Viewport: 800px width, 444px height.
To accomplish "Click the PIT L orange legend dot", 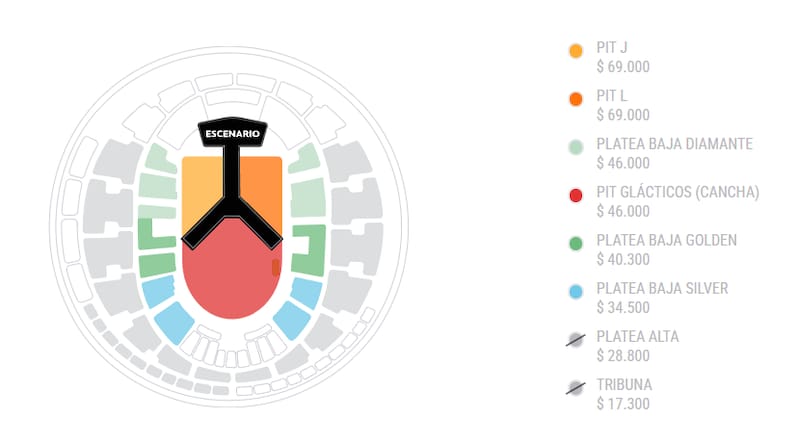I will pos(575,99).
